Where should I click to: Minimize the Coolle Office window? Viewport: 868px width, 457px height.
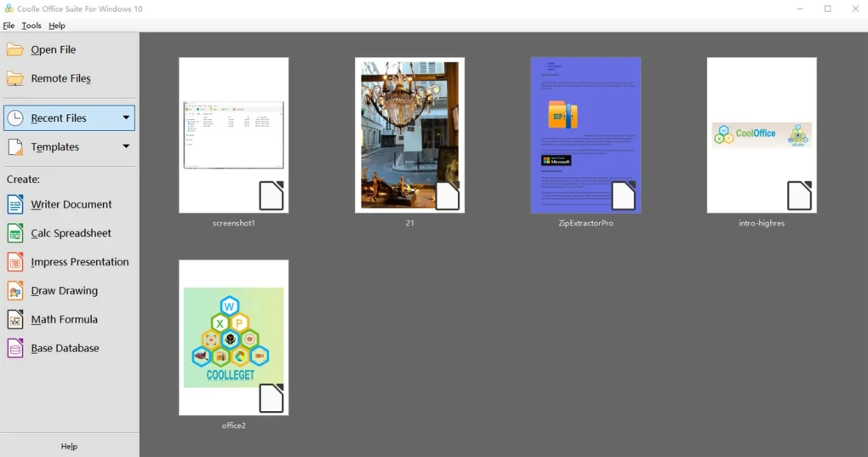[800, 9]
